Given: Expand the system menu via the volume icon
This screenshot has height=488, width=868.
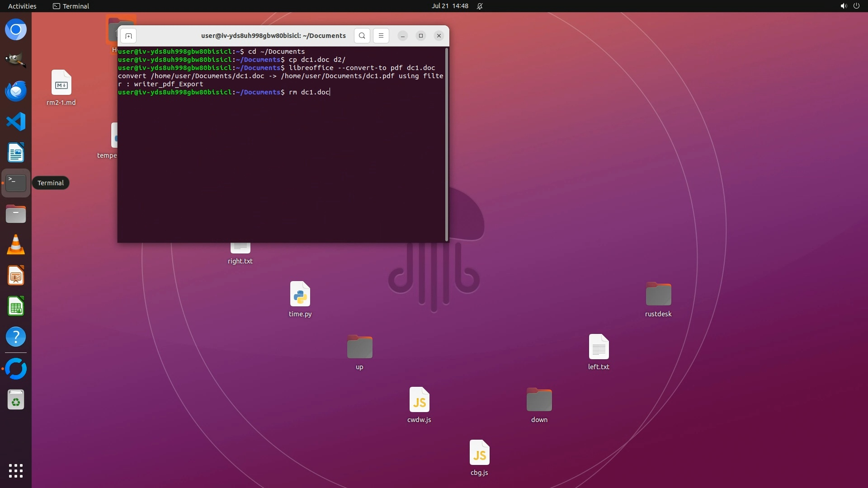Looking at the screenshot, I should coord(843,6).
